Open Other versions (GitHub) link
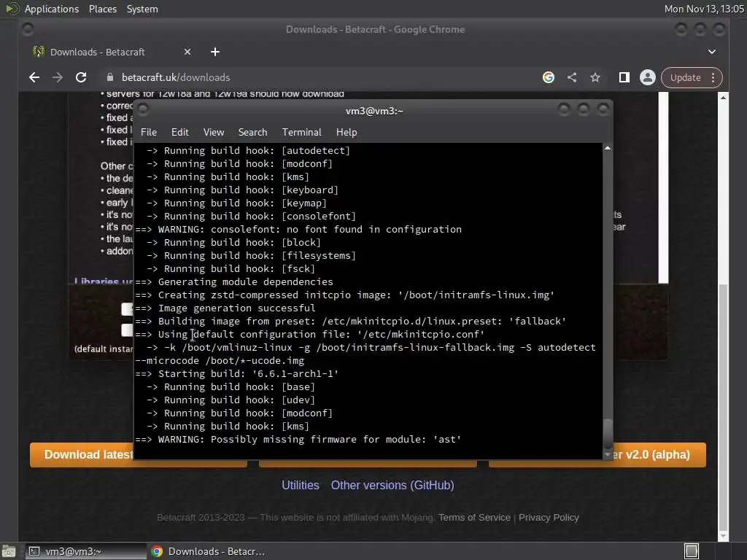 (392, 485)
